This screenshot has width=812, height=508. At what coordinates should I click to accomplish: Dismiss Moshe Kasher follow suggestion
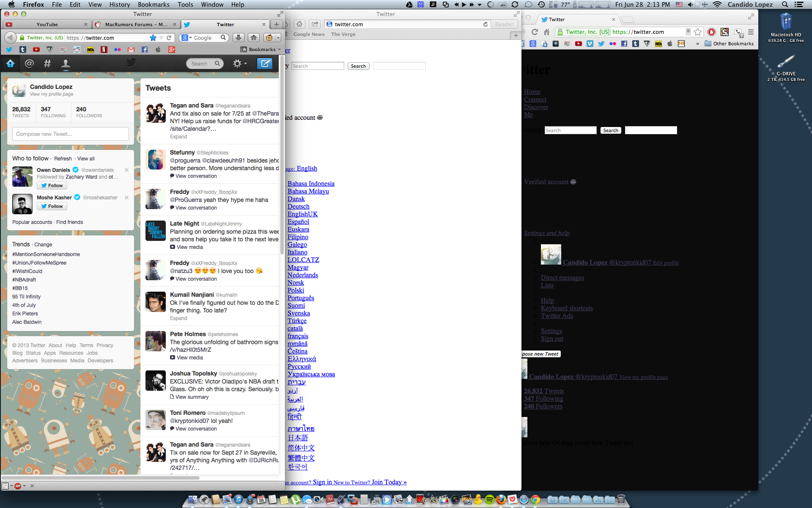coord(126,197)
